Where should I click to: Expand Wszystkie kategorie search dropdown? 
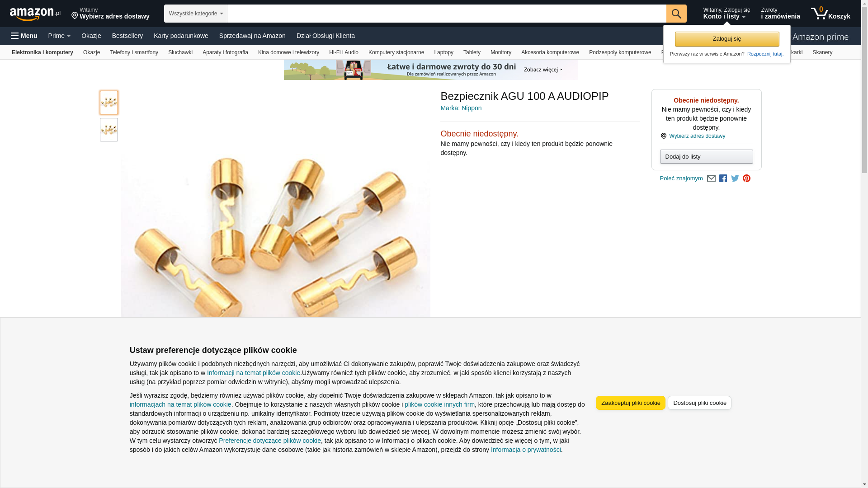[x=196, y=14]
